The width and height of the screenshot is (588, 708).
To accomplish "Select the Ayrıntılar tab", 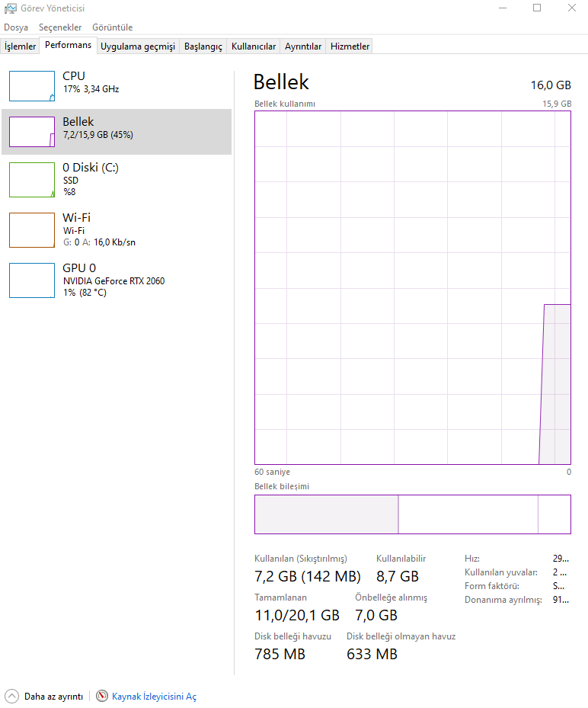I will tap(302, 46).
